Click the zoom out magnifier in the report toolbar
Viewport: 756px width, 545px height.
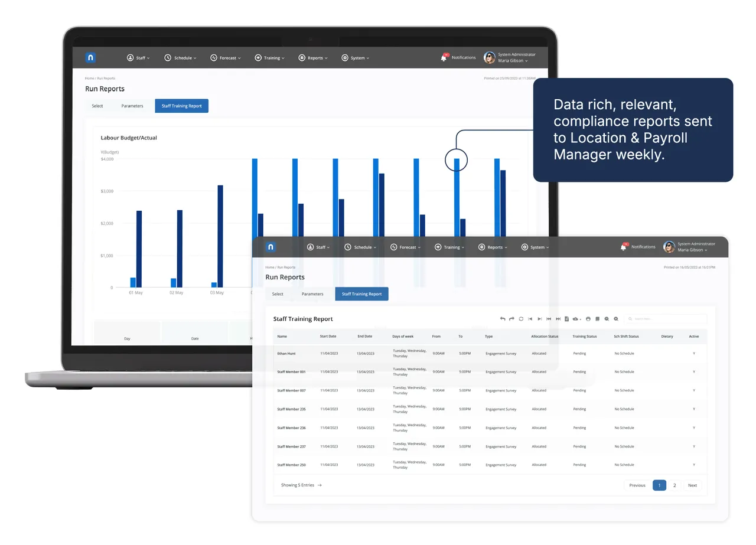(x=607, y=319)
